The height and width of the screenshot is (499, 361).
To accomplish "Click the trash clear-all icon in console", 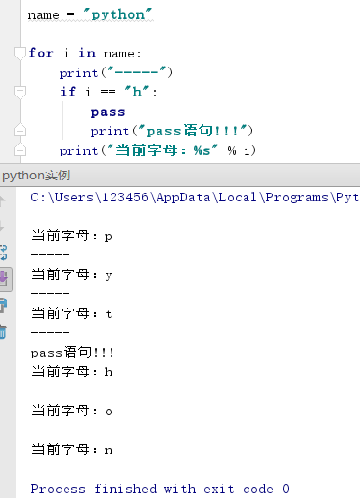I will point(3,332).
